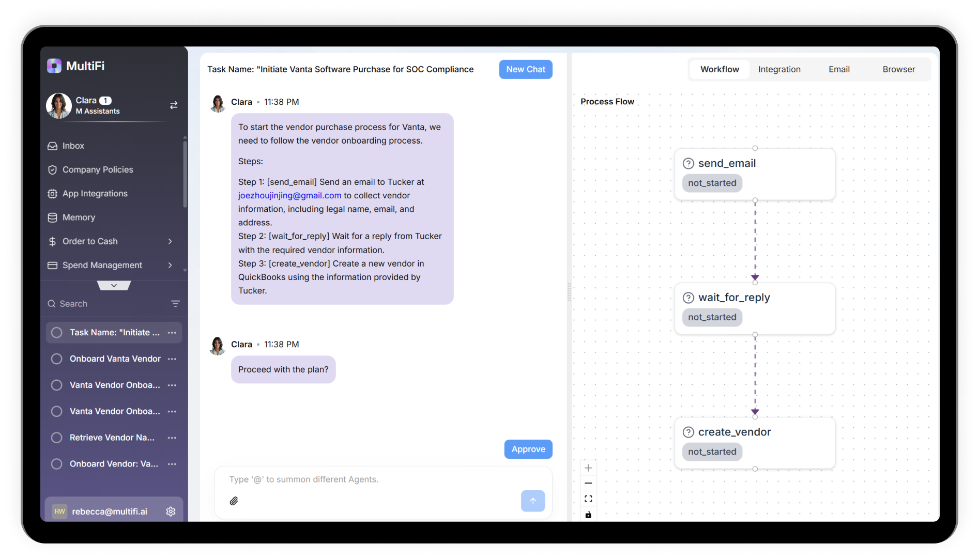Click Clara's avatar on the first message
Image resolution: width=979 pixels, height=560 pixels.
pos(218,104)
